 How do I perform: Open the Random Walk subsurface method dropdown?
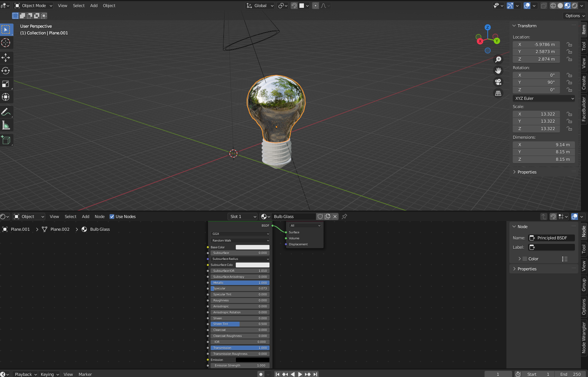tap(240, 240)
